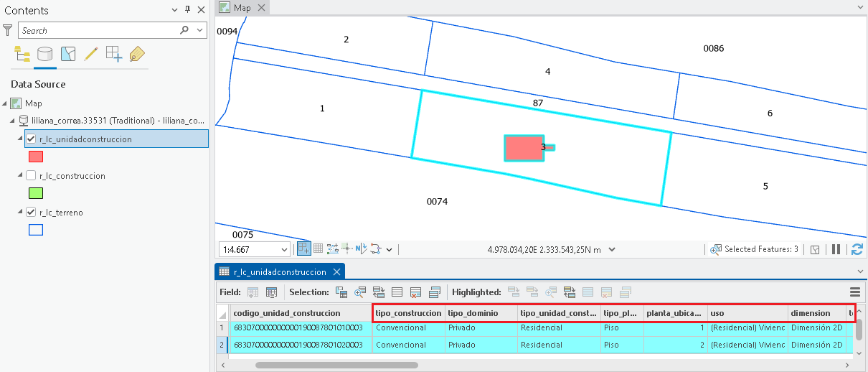Click Delete Selection icon in table toolbar
This screenshot has width=868, height=372.
416,292
